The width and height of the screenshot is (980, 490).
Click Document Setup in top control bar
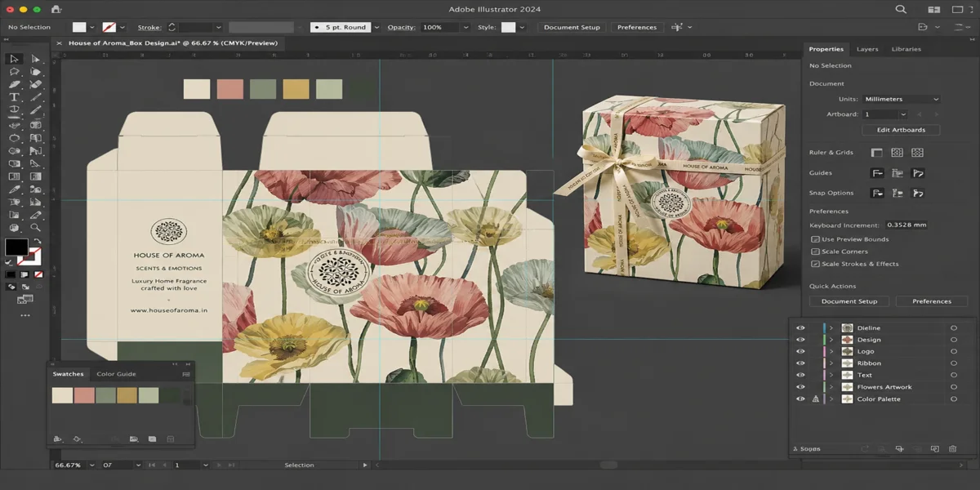coord(572,27)
